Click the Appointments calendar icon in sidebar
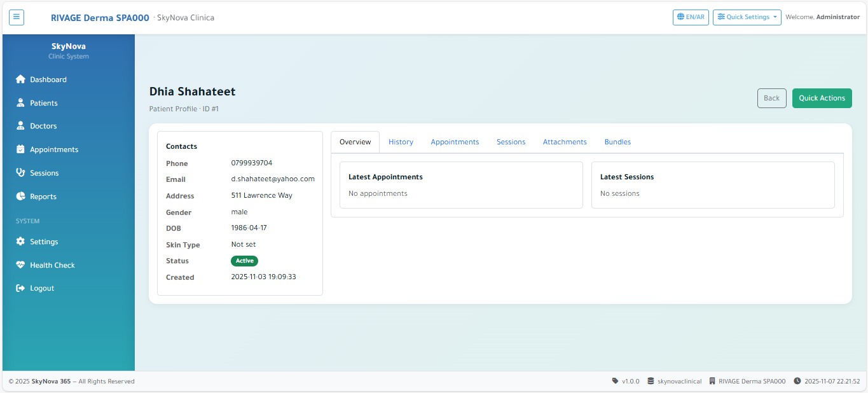 20,149
